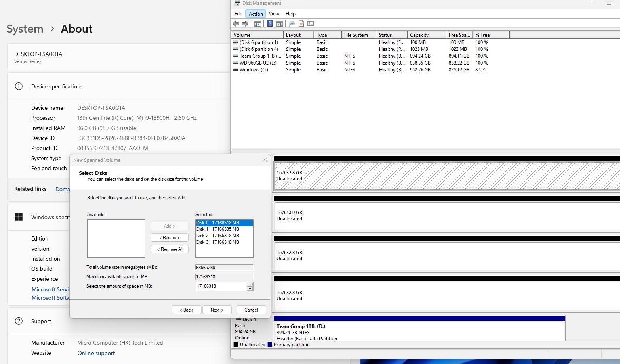
Task: Click the space amount in MB field
Action: click(221, 286)
